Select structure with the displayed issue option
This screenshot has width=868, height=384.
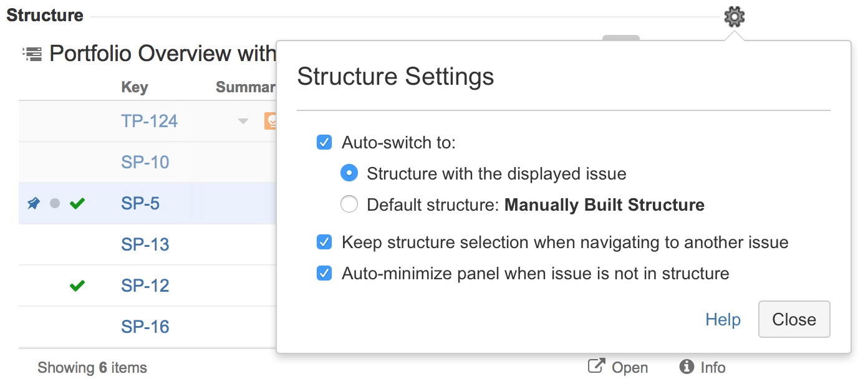tap(349, 173)
